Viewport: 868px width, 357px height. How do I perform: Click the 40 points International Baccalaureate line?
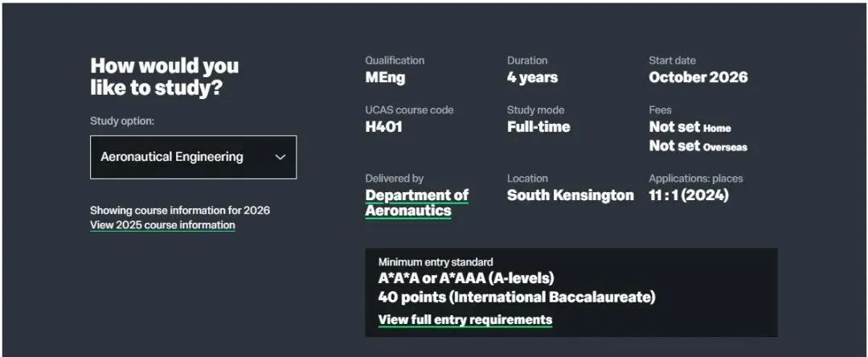pos(517,297)
